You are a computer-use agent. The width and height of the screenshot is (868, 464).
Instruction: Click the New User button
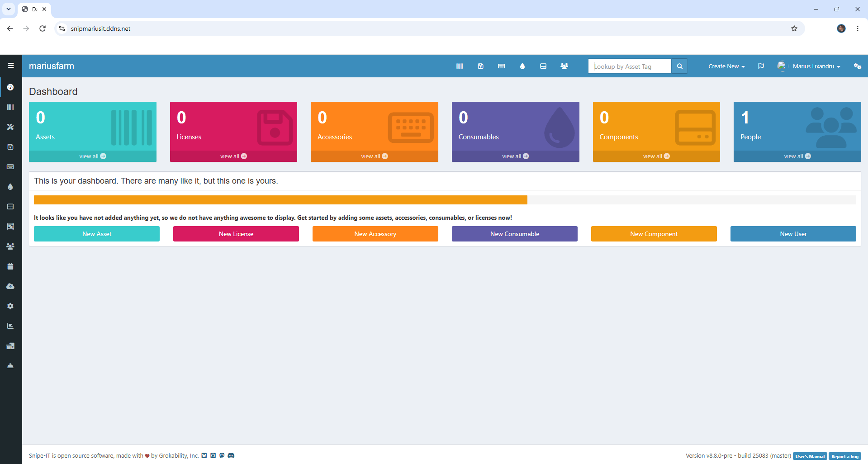coord(793,234)
